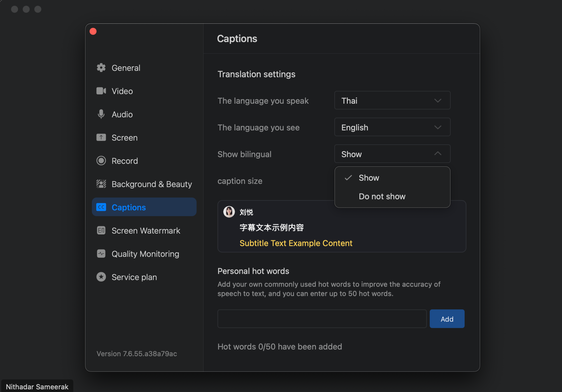562x392 pixels.
Task: Click the caption preview avatar
Action: pos(229,212)
